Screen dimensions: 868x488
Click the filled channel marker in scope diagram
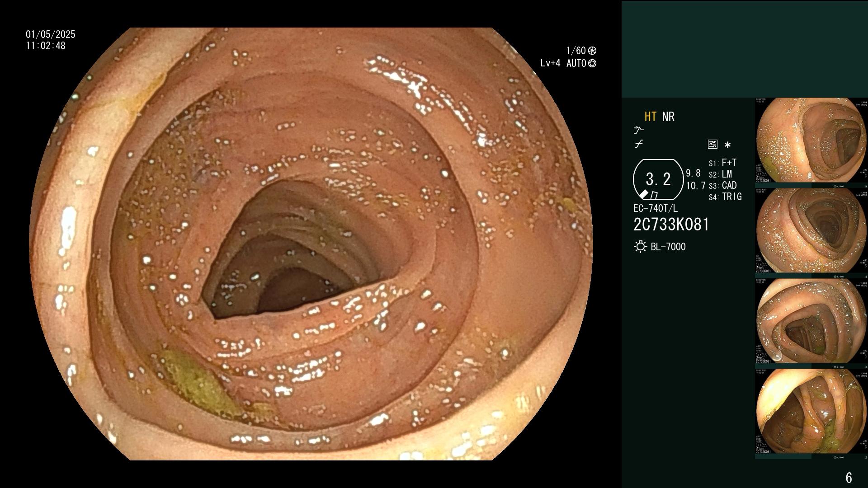click(643, 194)
